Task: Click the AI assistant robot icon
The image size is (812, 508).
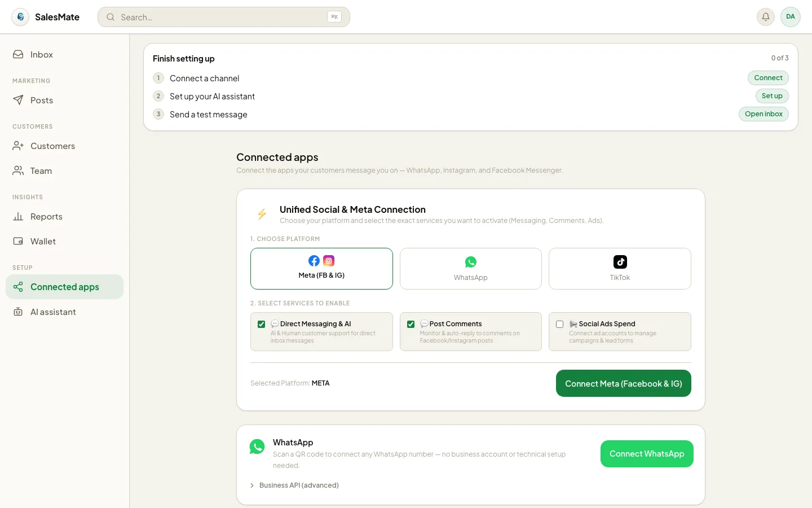Action: coord(18,312)
